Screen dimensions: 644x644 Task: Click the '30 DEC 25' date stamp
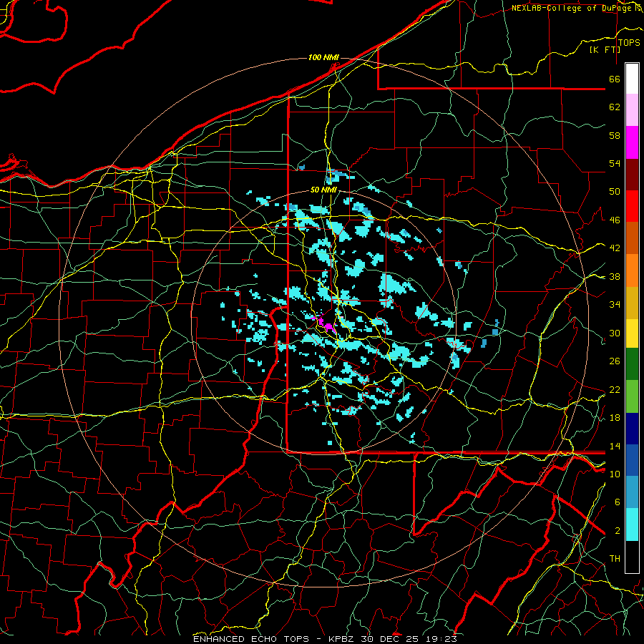coord(389,639)
